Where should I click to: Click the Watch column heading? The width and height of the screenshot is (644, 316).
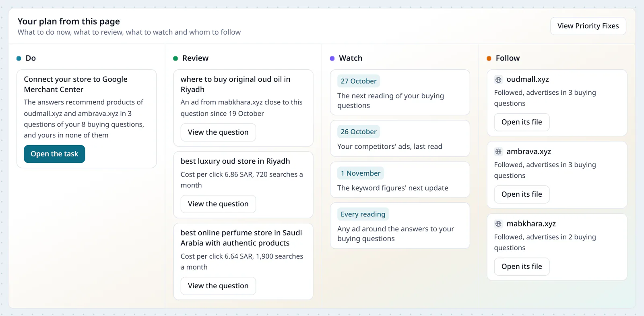(351, 58)
